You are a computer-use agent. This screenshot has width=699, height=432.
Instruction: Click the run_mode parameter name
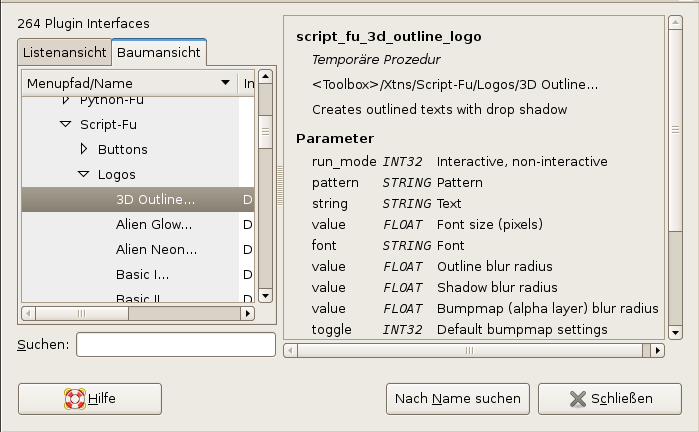[x=344, y=161]
